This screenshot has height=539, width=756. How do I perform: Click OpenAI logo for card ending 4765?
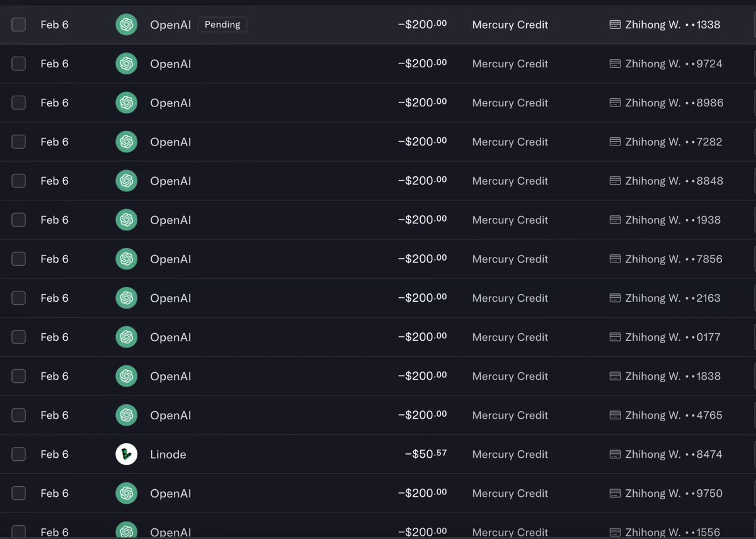tap(127, 415)
